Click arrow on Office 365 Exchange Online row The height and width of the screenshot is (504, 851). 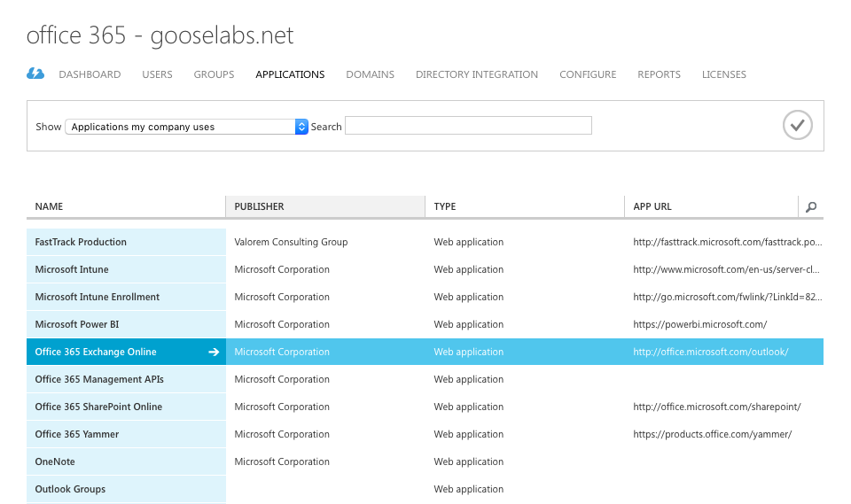tap(214, 352)
